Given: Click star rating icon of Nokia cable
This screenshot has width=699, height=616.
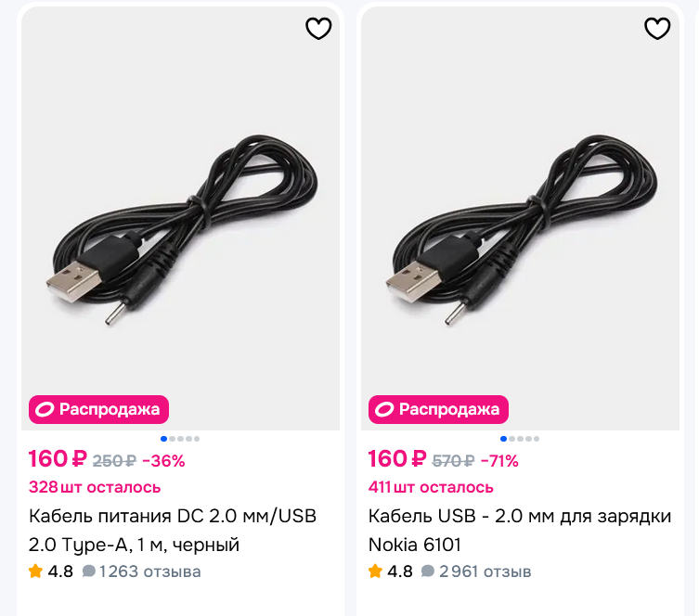Looking at the screenshot, I should 375,571.
